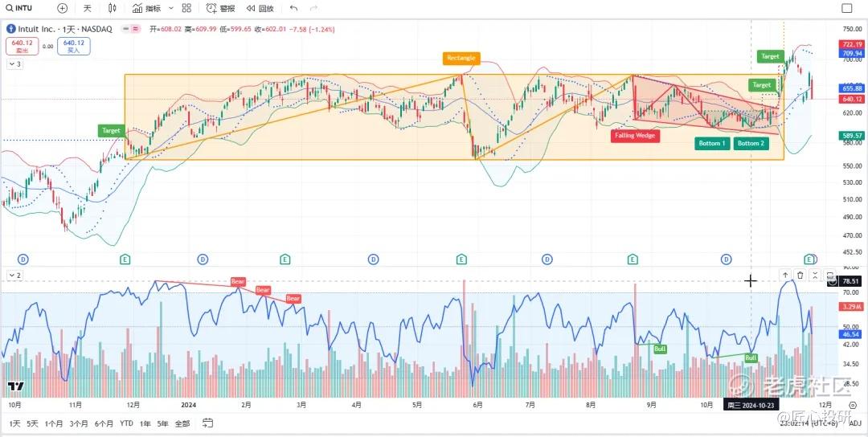Click the 589.57 lower band price label

tap(852, 136)
